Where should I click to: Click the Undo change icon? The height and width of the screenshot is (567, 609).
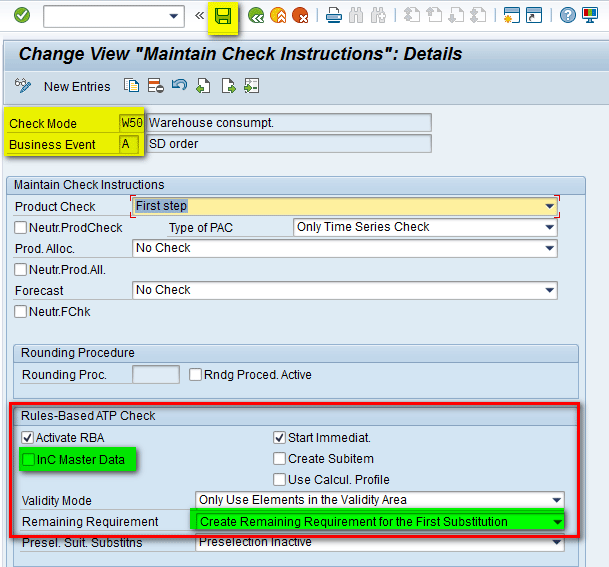(180, 86)
